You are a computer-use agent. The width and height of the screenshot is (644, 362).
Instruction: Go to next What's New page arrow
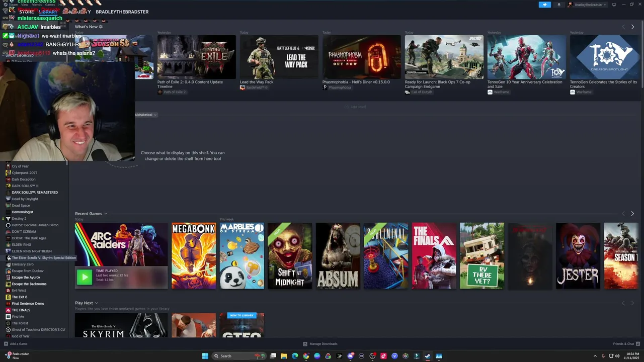(632, 27)
